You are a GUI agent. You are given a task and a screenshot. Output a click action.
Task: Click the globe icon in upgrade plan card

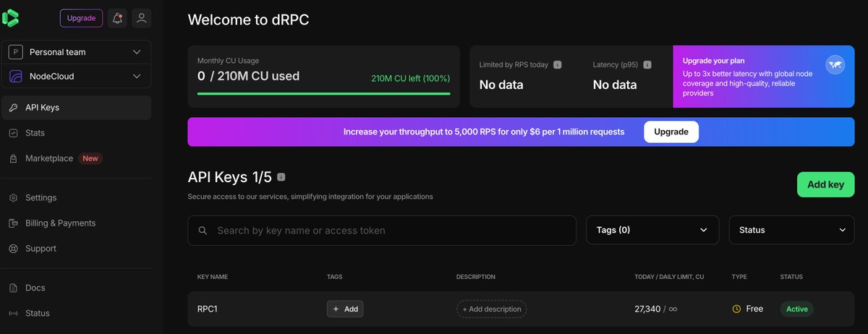pyautogui.click(x=835, y=65)
